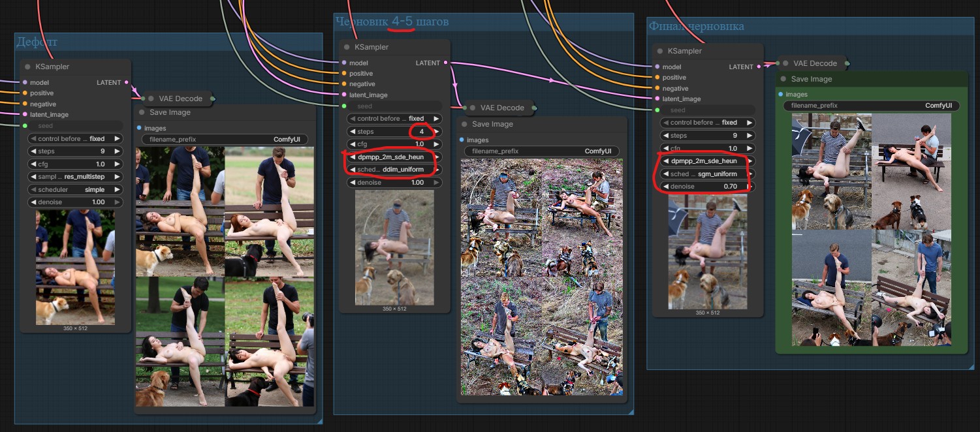This screenshot has width=980, height=432.
Task: Increase cfg with right arrow in Дефолт KSampler
Action: (x=117, y=164)
